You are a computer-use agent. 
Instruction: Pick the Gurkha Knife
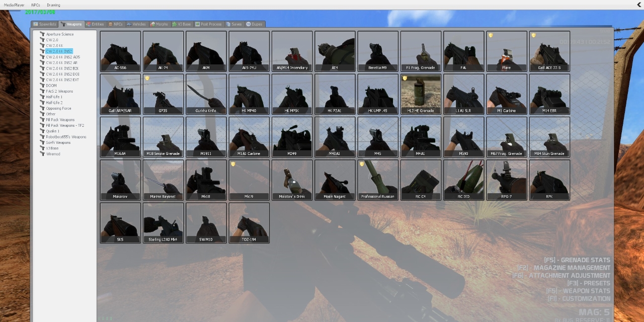[x=206, y=94]
